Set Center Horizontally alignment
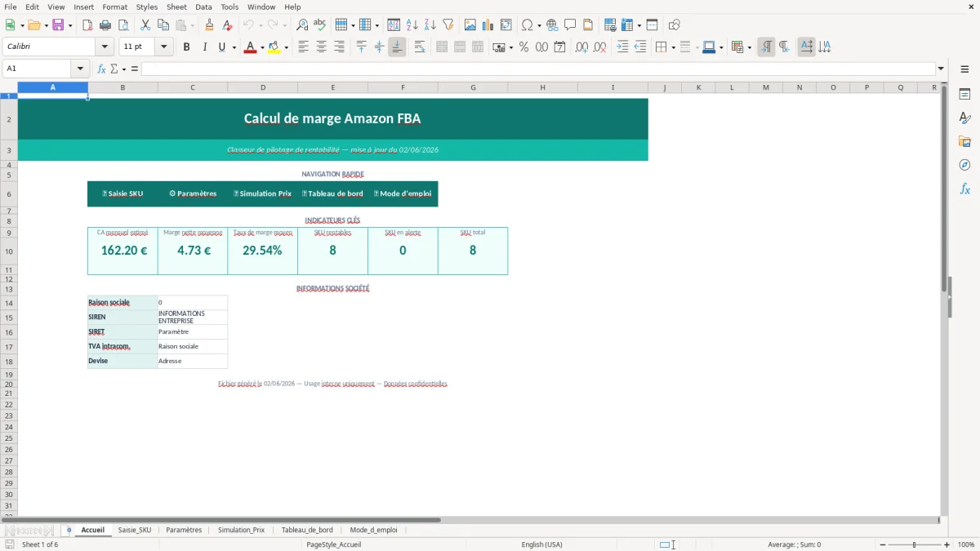980x551 pixels. (x=321, y=47)
